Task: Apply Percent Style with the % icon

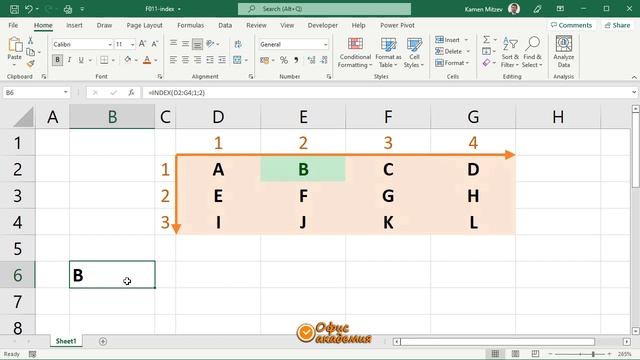Action: click(x=284, y=60)
